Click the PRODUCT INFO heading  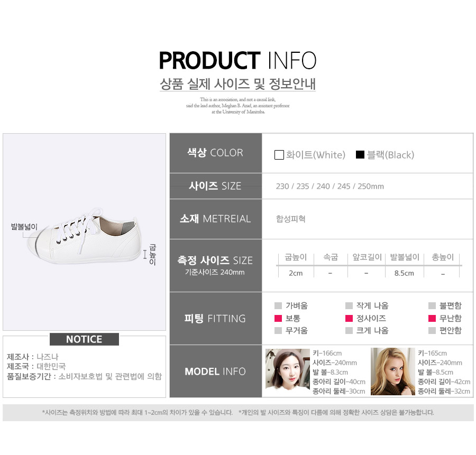[237, 60]
